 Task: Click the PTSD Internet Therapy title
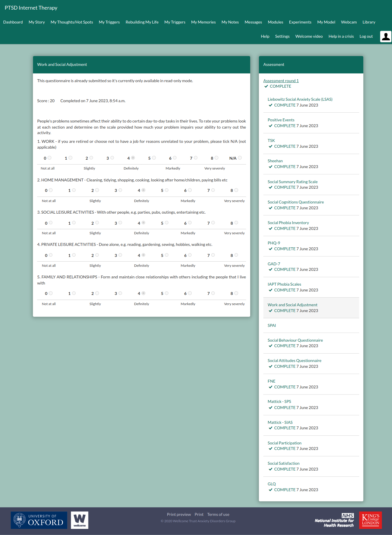tap(31, 8)
